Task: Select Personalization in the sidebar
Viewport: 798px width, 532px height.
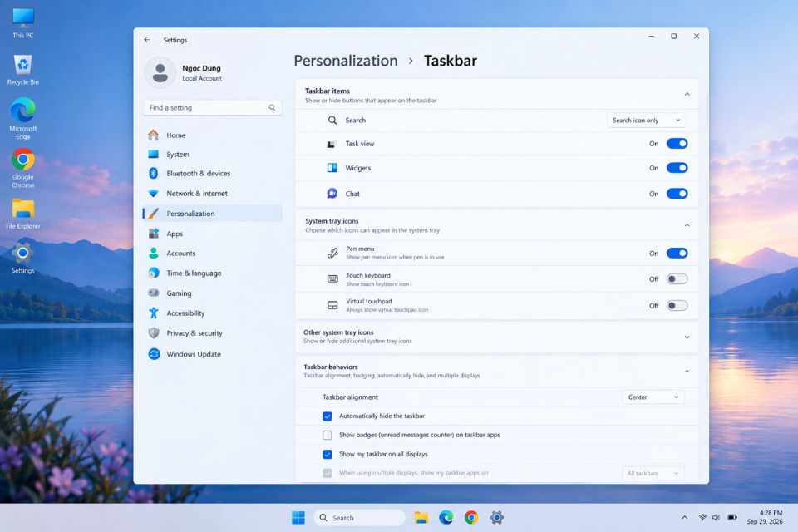Action: [x=213, y=214]
